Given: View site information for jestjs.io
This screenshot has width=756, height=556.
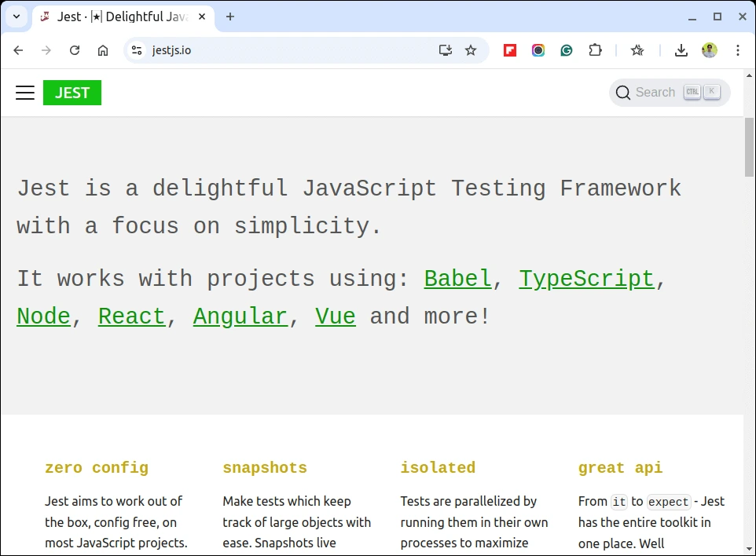Looking at the screenshot, I should point(137,50).
